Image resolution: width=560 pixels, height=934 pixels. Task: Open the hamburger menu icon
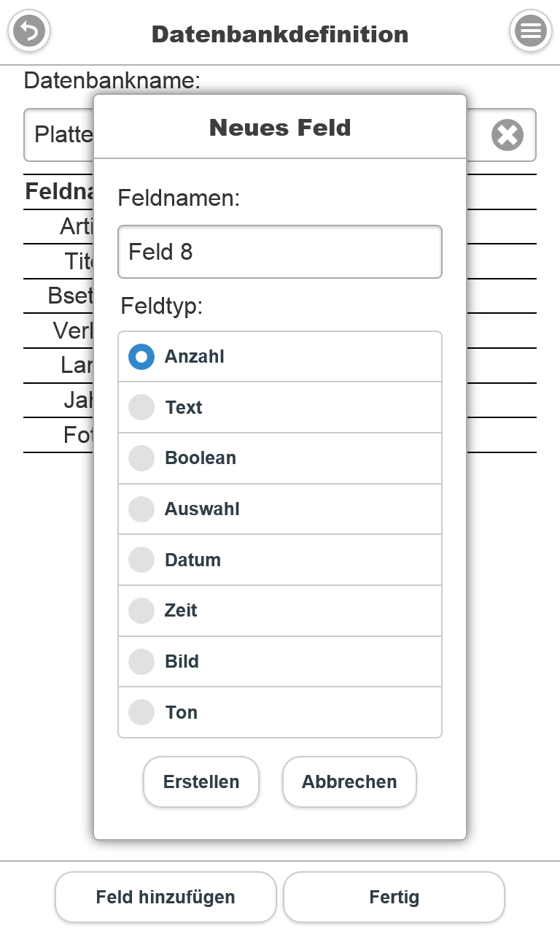tap(530, 31)
